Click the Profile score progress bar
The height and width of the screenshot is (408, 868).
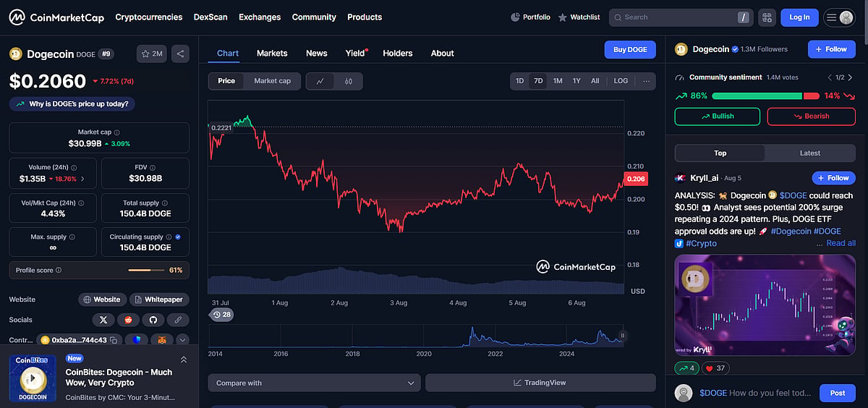tap(146, 270)
